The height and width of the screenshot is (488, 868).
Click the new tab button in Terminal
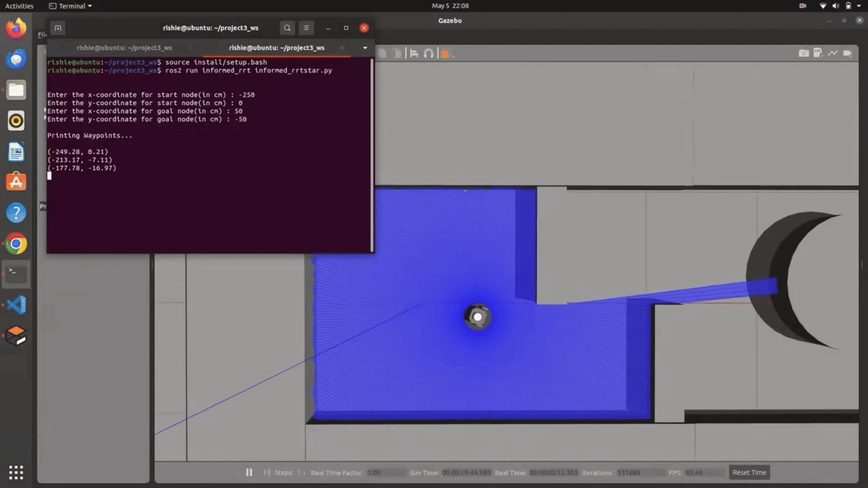click(58, 28)
